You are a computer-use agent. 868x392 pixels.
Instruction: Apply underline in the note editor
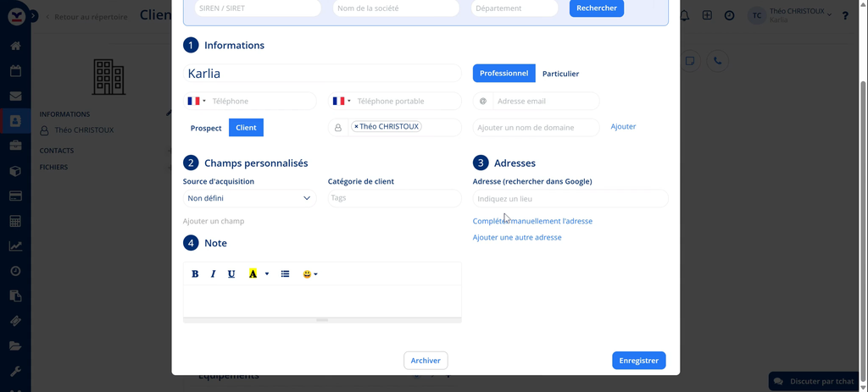click(x=231, y=274)
